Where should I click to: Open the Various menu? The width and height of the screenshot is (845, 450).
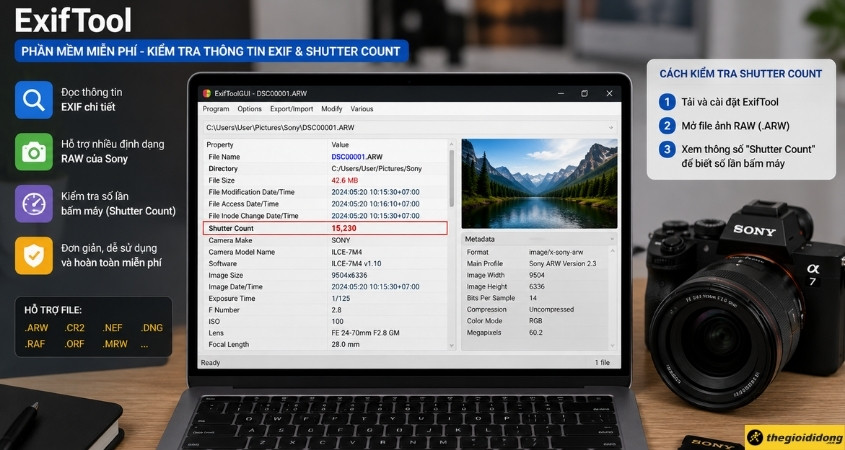(362, 109)
